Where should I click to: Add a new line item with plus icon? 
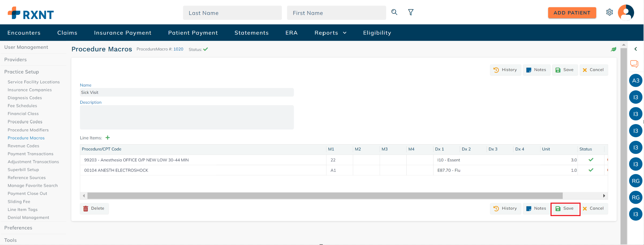pyautogui.click(x=108, y=138)
